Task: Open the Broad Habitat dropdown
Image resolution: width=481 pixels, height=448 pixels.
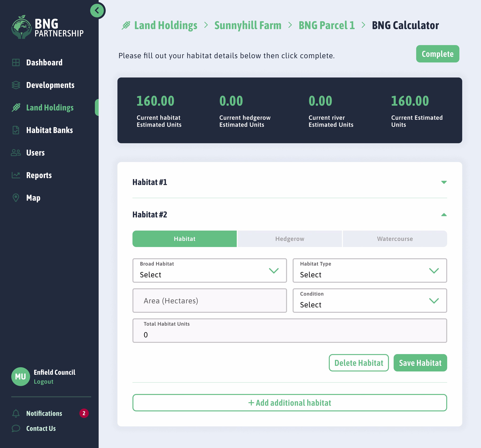Action: pos(209,270)
